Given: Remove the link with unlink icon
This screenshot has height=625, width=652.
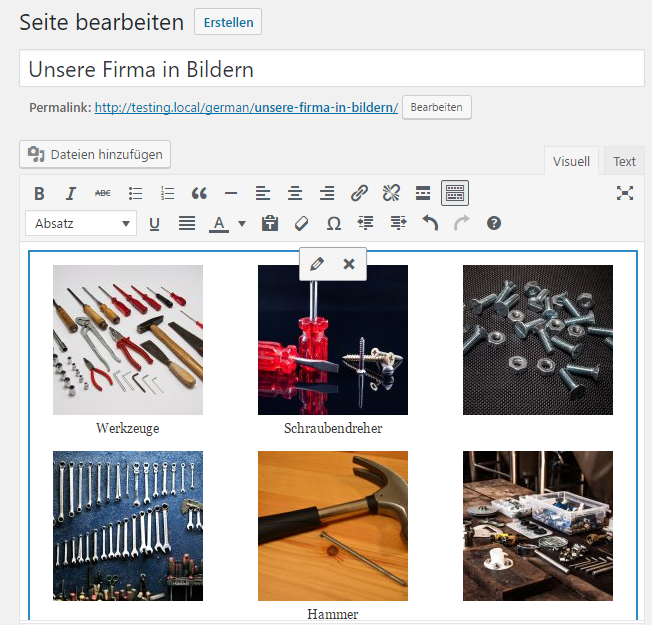Looking at the screenshot, I should tap(391, 193).
